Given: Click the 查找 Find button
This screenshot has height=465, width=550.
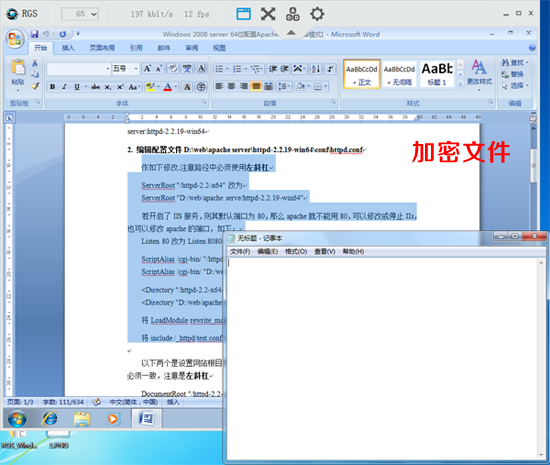Looking at the screenshot, I should 515,62.
